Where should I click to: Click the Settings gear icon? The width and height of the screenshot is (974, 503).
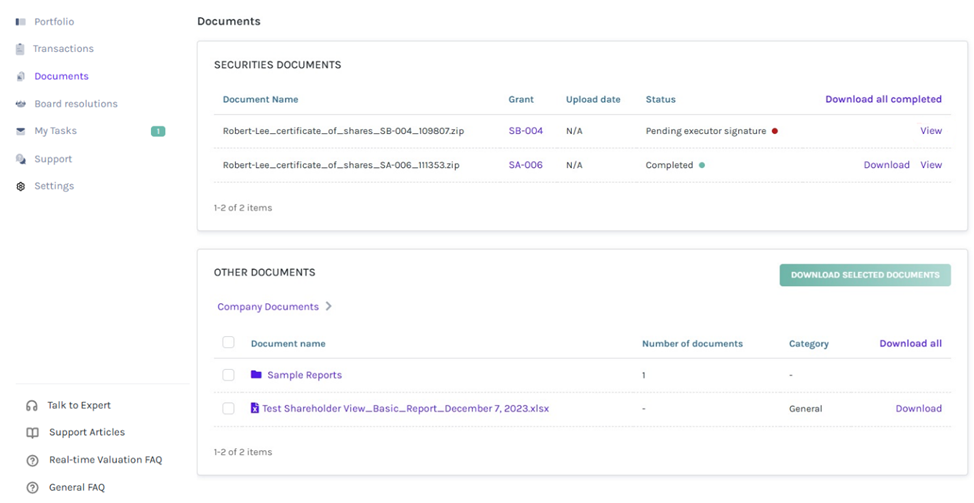pos(21,186)
